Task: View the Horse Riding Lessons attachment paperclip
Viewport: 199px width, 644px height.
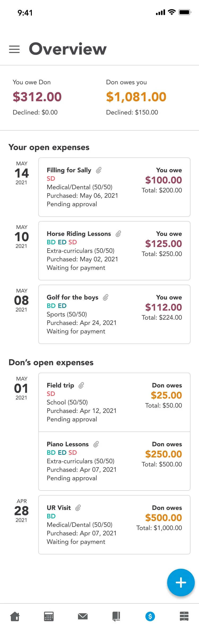Action: click(118, 234)
